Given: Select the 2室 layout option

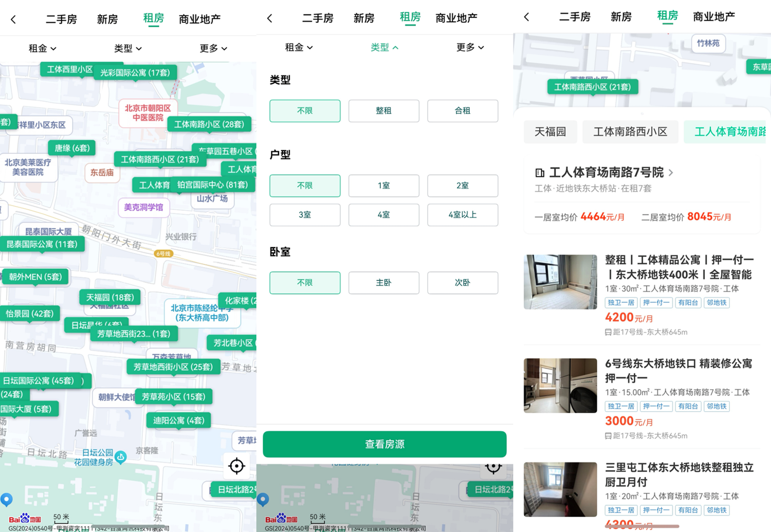Looking at the screenshot, I should pos(462,186).
